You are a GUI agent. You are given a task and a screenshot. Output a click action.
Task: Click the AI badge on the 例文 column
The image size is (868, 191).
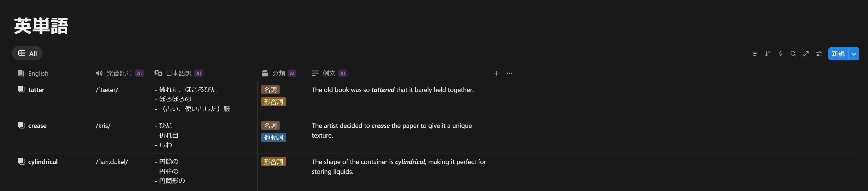point(343,73)
